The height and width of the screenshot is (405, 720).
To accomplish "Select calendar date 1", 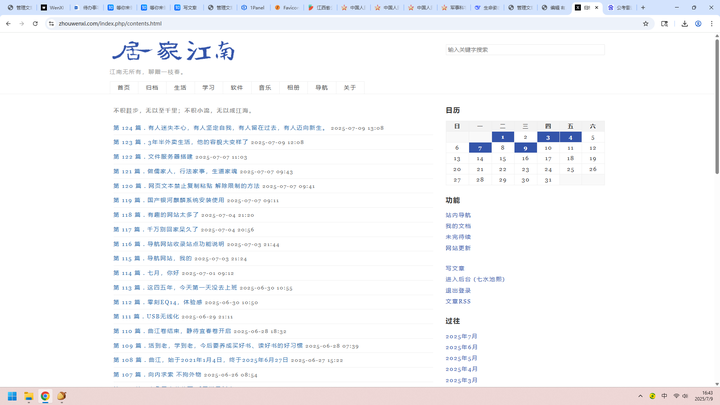I will pyautogui.click(x=503, y=137).
